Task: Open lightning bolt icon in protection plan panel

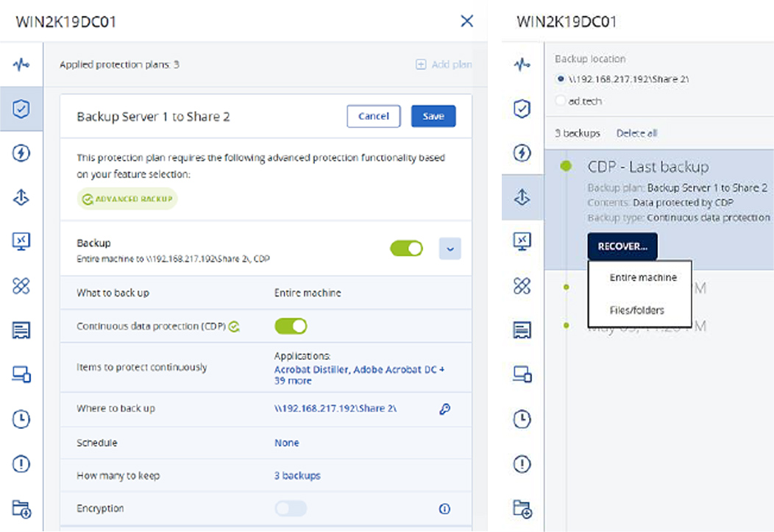Action: click(21, 153)
